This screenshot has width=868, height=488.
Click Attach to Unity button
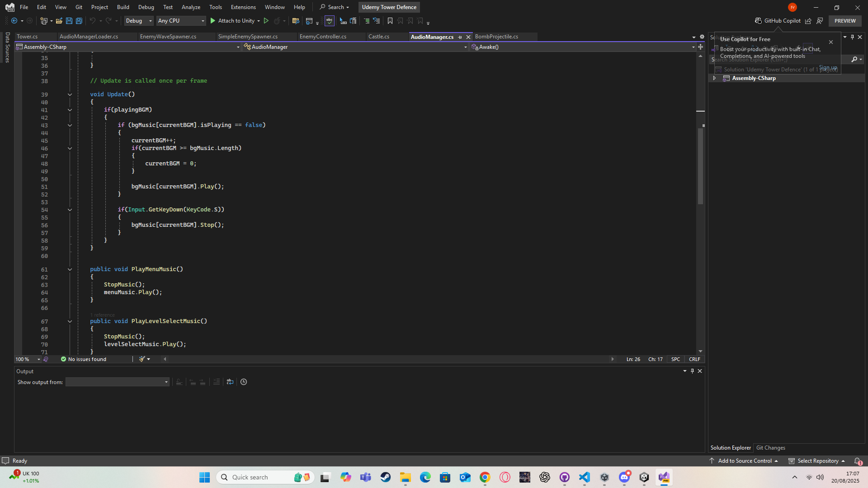click(232, 21)
